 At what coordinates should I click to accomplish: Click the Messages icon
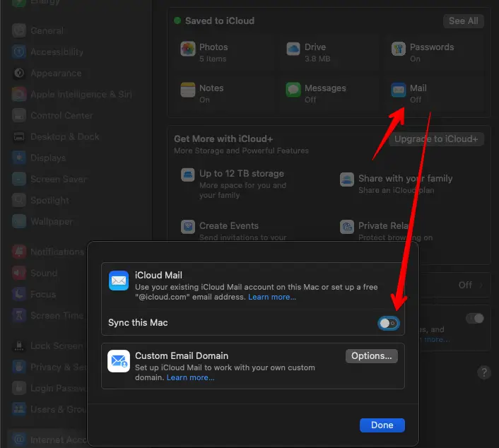click(x=293, y=90)
